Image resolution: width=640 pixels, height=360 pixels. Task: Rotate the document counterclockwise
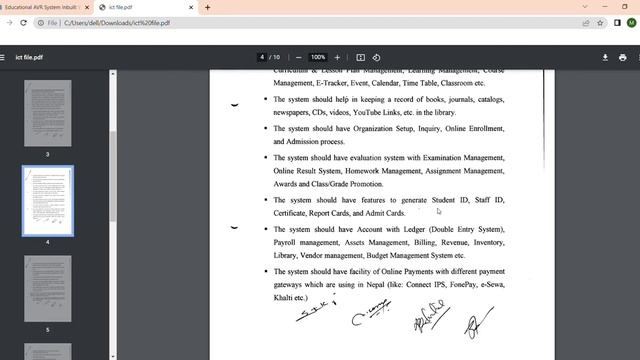pyautogui.click(x=376, y=58)
